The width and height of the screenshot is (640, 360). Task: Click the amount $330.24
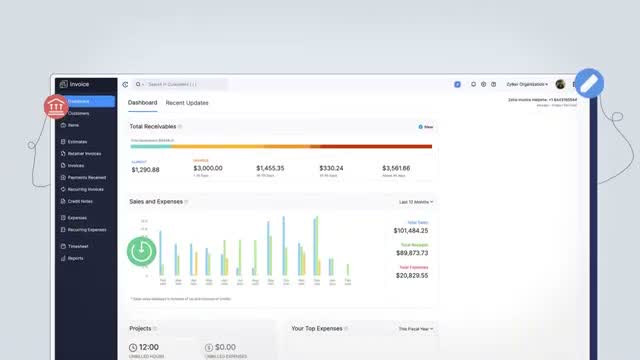click(x=331, y=168)
